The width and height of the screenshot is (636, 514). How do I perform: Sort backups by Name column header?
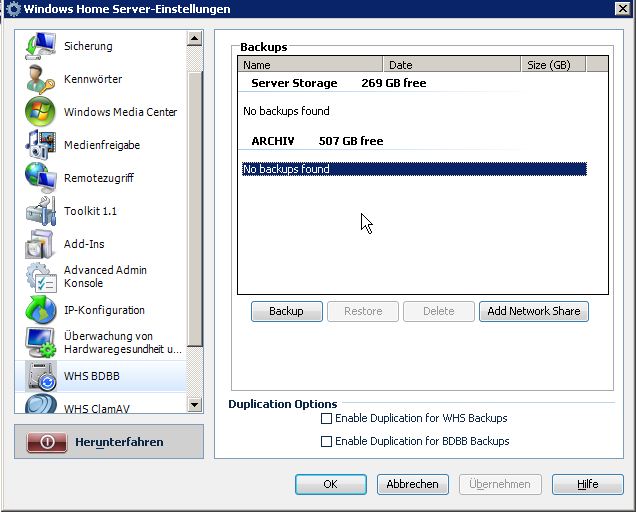(x=310, y=65)
